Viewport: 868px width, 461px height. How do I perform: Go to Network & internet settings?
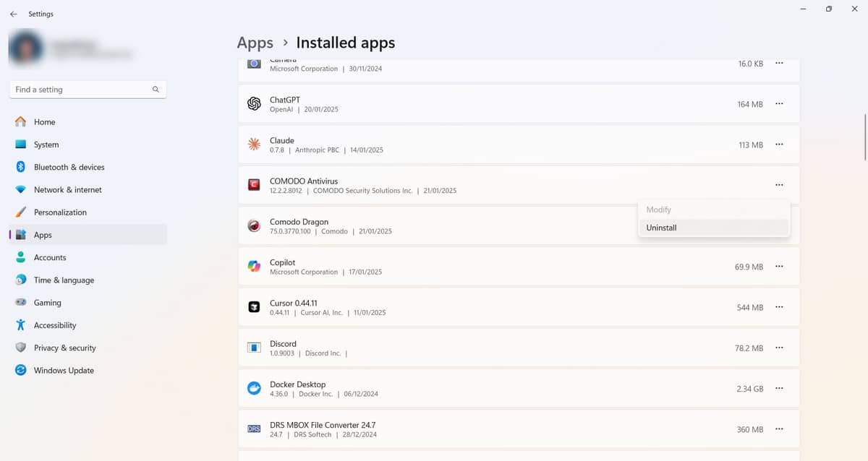click(88, 189)
